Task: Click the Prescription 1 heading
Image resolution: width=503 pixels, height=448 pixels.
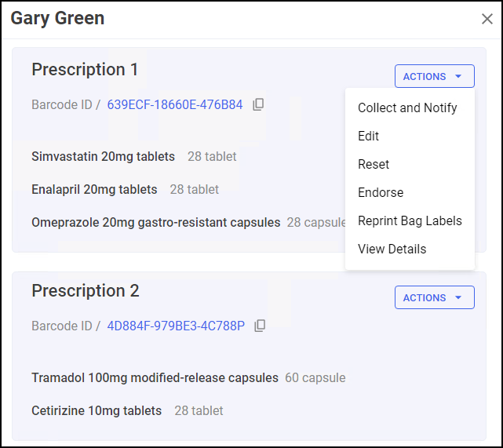Action: [x=85, y=70]
